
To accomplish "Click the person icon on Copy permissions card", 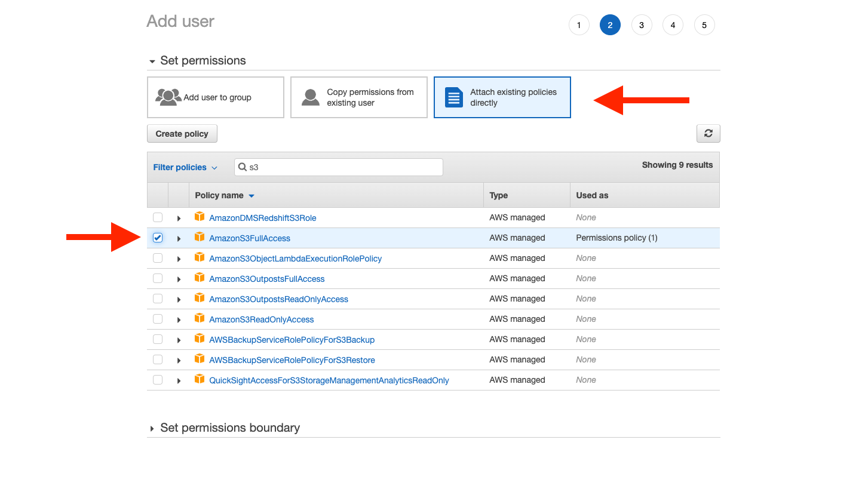I will (x=311, y=97).
